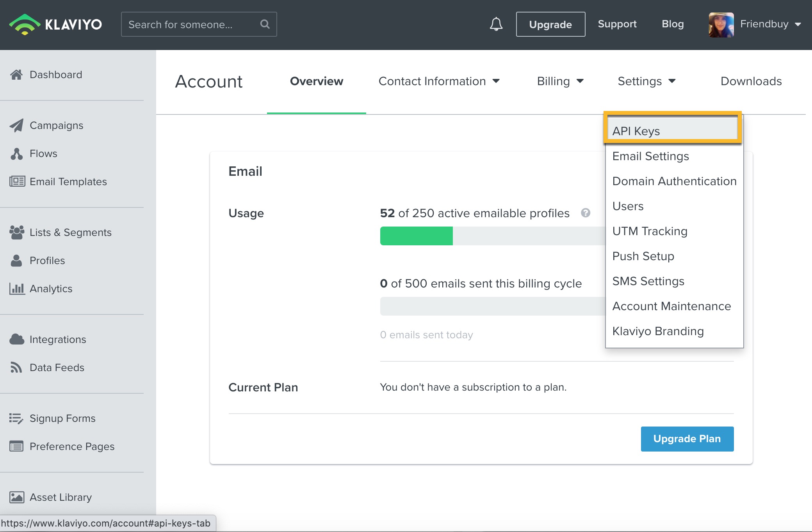
Task: Toggle the Settings dropdown
Action: (646, 81)
